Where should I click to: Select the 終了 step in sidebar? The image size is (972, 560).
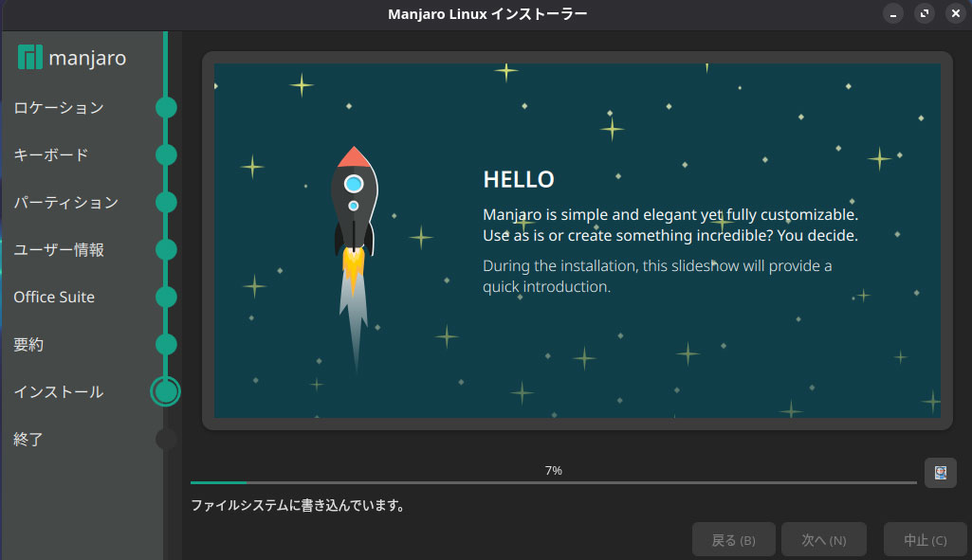(28, 440)
